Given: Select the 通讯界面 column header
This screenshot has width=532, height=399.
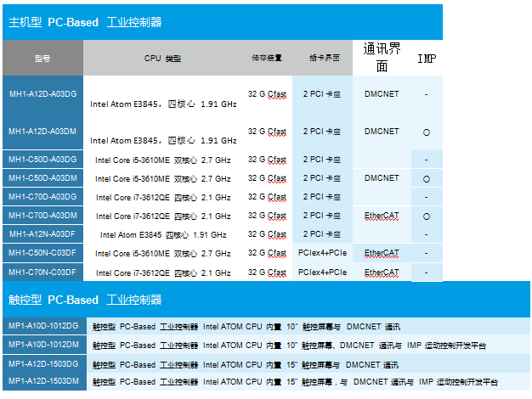Looking at the screenshot, I should 382,57.
